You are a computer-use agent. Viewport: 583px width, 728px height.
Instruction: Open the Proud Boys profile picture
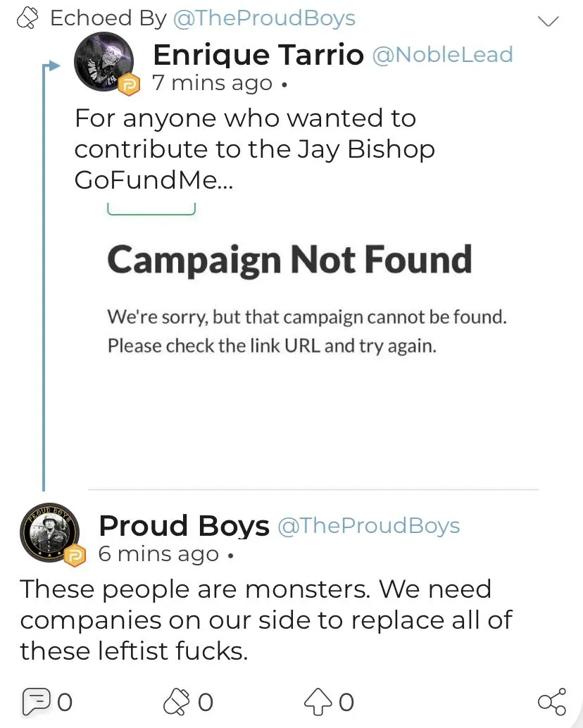coord(48,532)
